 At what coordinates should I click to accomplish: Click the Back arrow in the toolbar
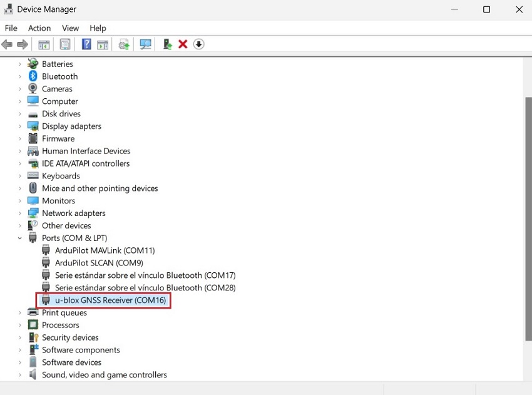pos(8,44)
